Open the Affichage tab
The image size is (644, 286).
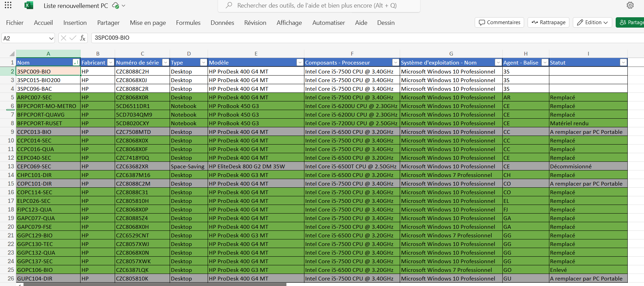(289, 23)
